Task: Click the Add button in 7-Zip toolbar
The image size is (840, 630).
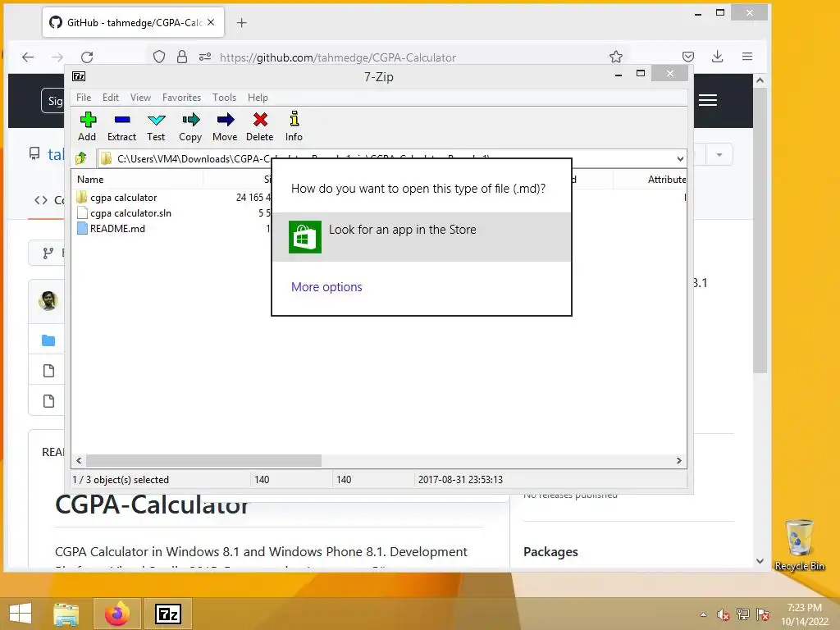Action: click(87, 126)
